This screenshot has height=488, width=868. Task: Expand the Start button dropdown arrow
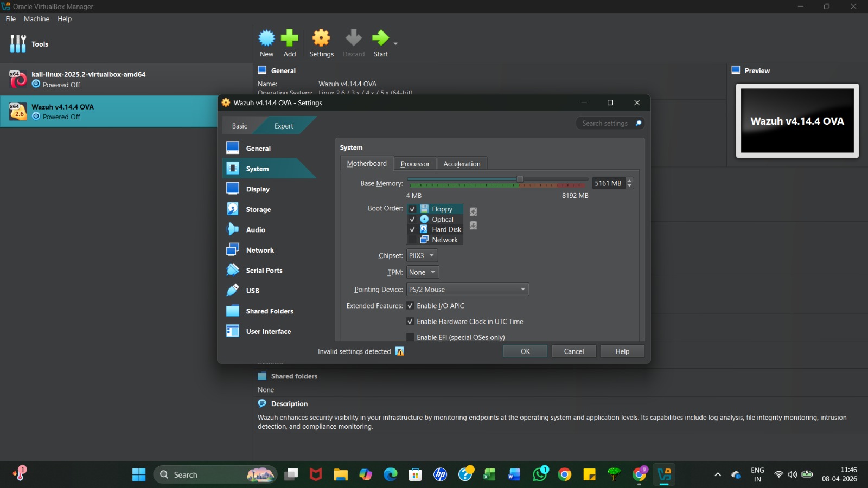pos(395,43)
